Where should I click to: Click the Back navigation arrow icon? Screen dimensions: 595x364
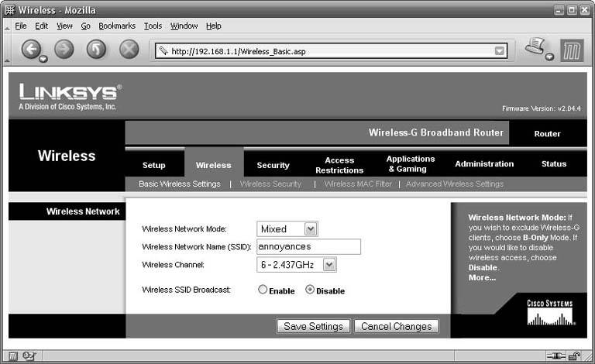31,50
